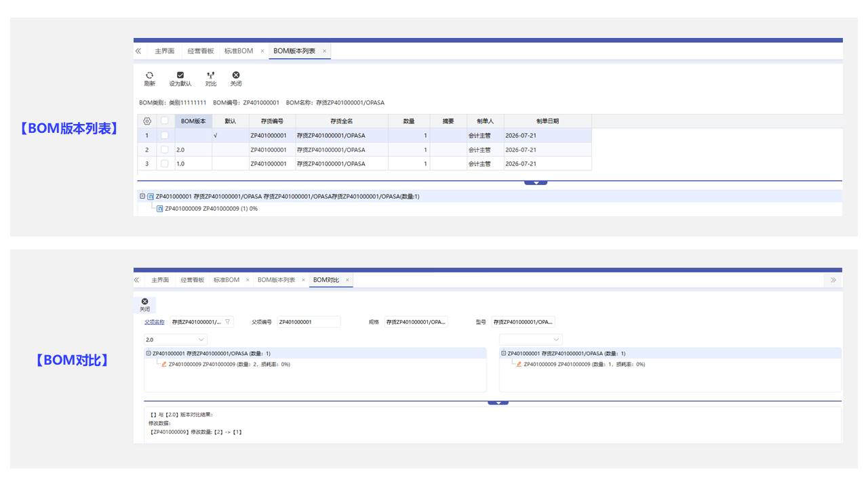Switch to the 主界面 tab in the BOM对比 window
The width and height of the screenshot is (868, 488).
click(x=160, y=280)
